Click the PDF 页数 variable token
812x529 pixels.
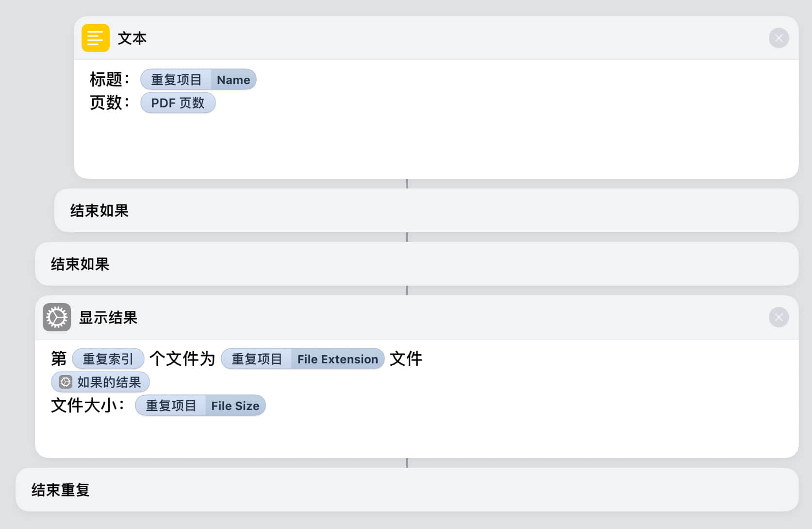[x=178, y=103]
